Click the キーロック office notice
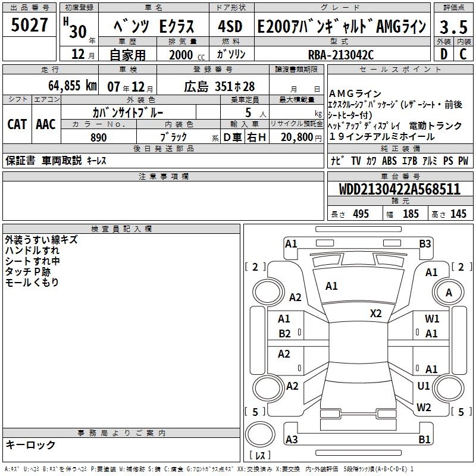This screenshot has width=476, height=476. pos(30,444)
